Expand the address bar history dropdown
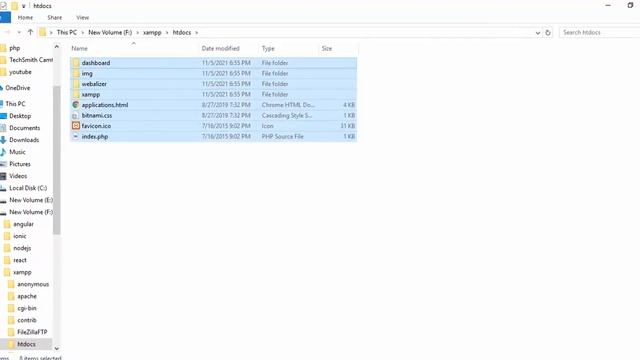640x360 pixels. [x=538, y=33]
